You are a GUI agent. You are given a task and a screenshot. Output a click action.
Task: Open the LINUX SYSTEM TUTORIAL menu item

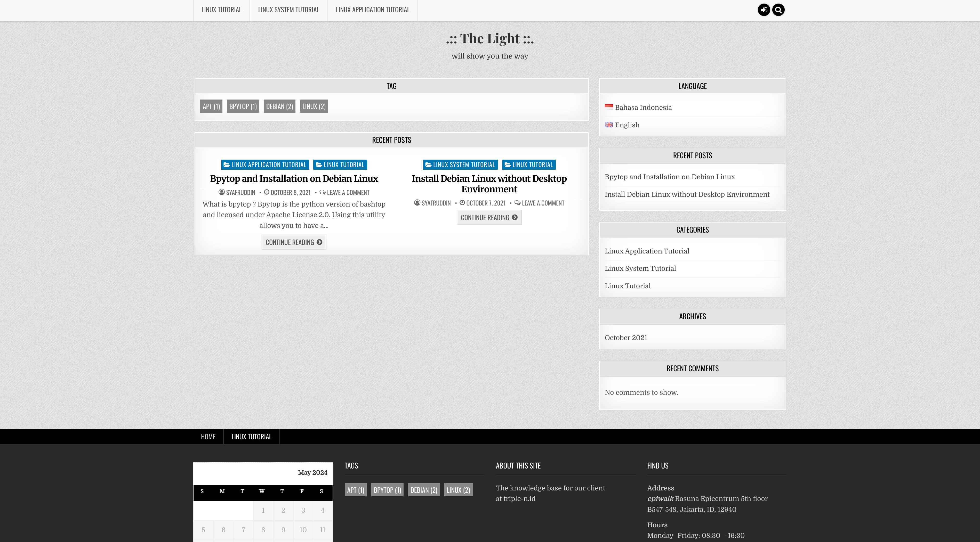(x=289, y=9)
